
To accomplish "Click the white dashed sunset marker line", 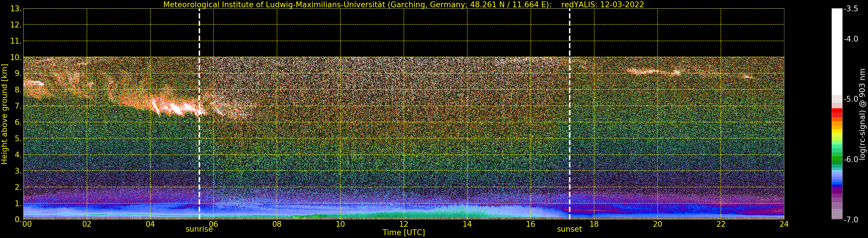I will point(570,114).
